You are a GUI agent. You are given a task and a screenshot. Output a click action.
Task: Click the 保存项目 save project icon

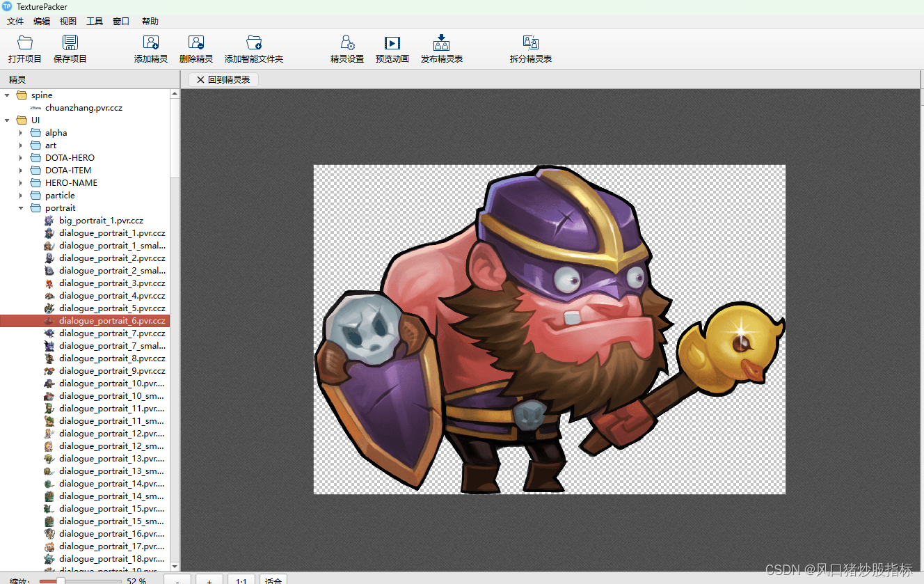70,42
